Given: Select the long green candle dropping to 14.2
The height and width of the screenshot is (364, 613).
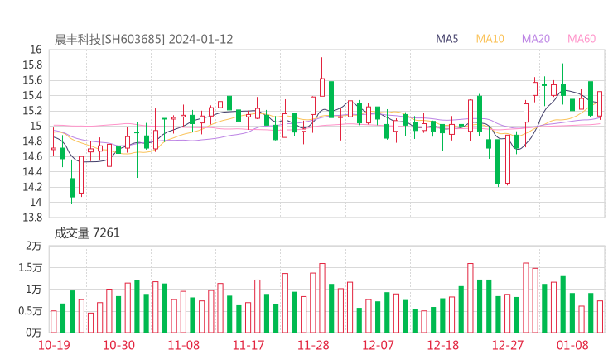Looking at the screenshot, I should pyautogui.click(x=498, y=161).
